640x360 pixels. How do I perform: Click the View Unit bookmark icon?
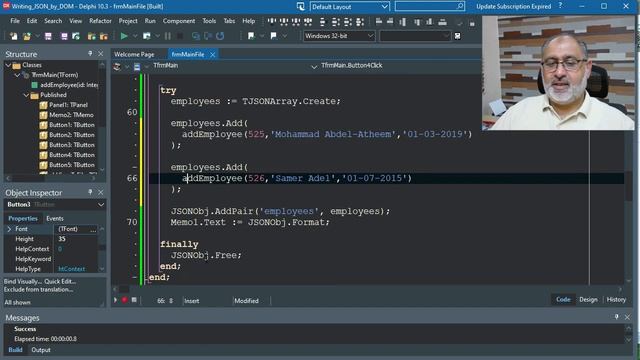pos(273,36)
